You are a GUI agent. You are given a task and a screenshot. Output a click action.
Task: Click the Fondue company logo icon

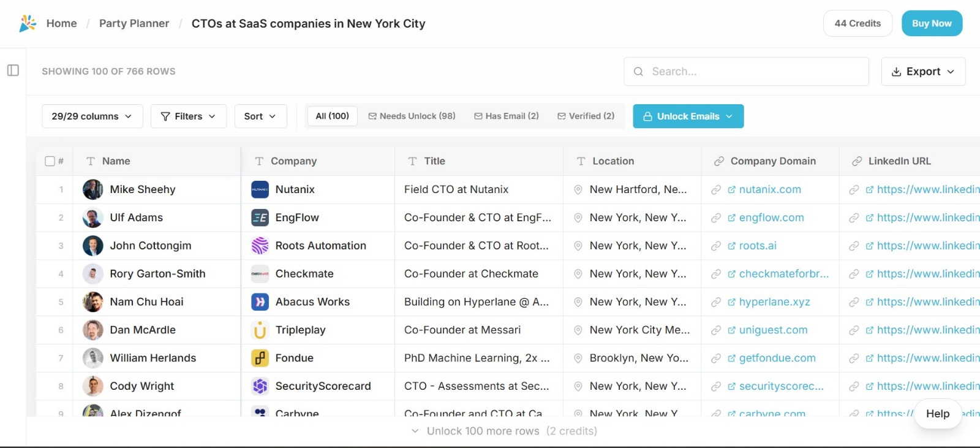260,358
